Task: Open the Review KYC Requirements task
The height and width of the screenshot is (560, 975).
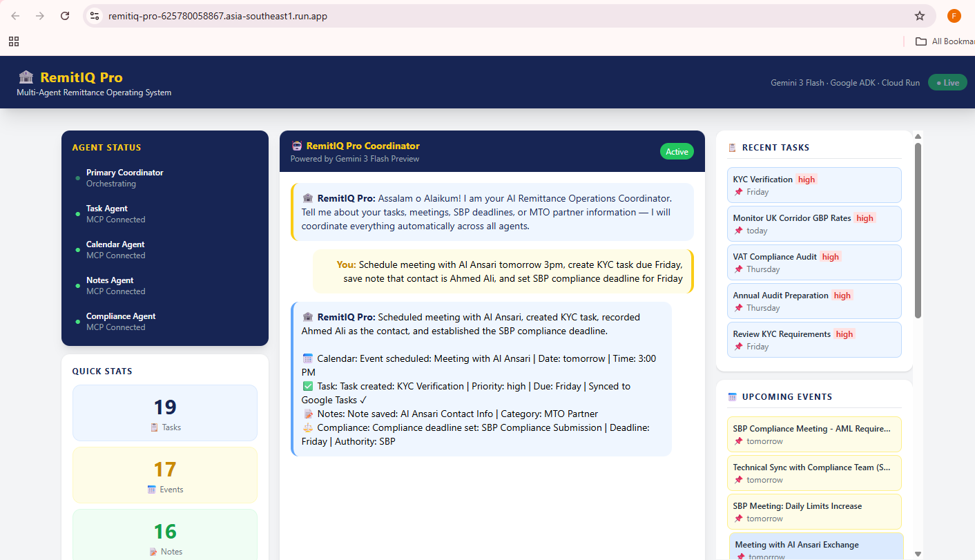Action: coord(814,340)
